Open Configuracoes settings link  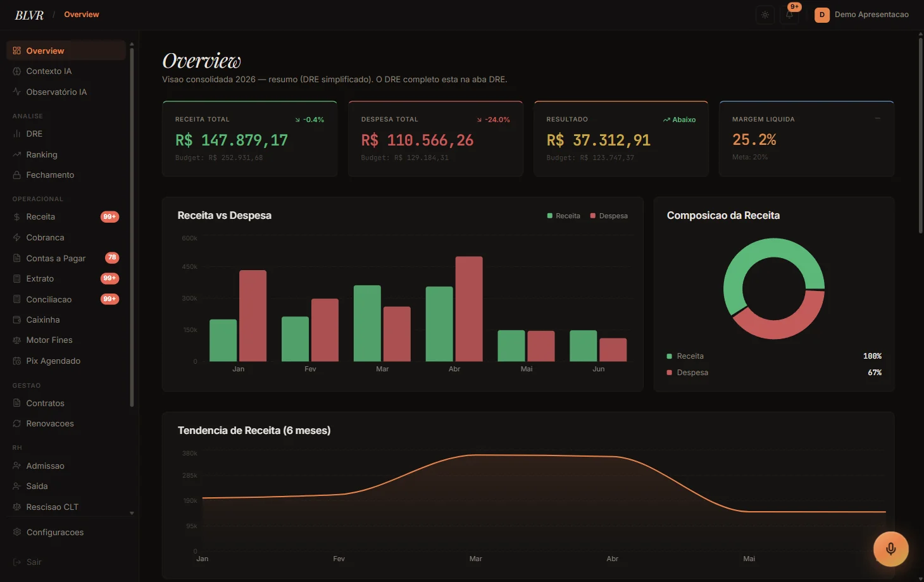[66, 532]
